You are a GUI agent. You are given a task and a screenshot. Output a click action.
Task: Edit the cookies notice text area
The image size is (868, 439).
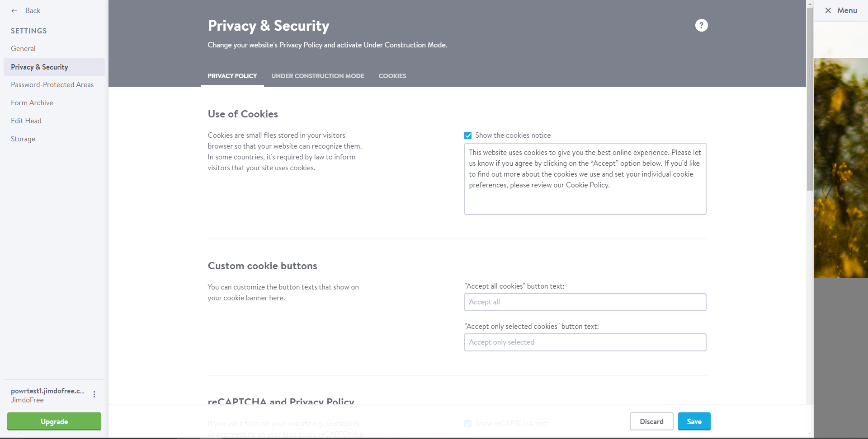(x=585, y=179)
